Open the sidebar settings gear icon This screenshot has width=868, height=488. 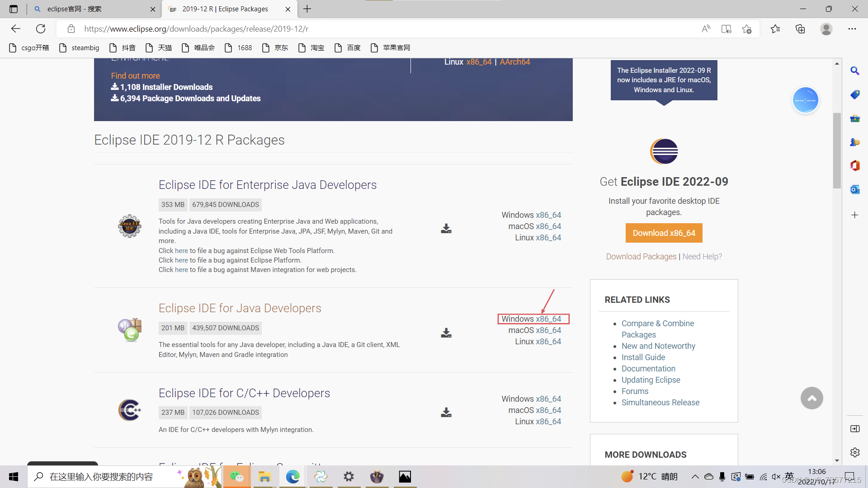(x=855, y=452)
